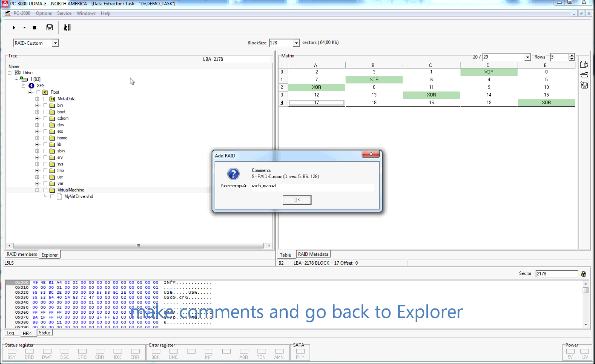Select matrix cell XOR in column D row 0
This screenshot has width=595, height=364.
[489, 72]
